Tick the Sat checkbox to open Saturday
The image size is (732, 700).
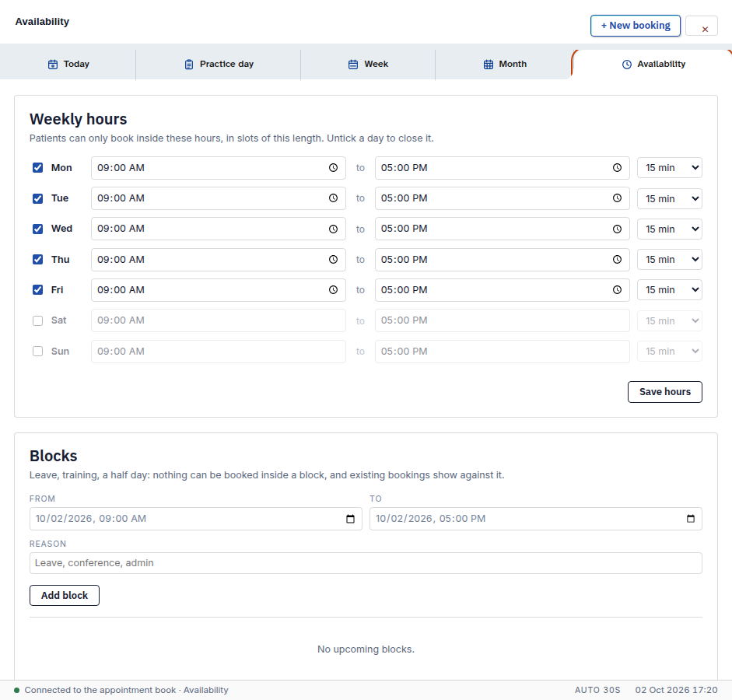(x=38, y=320)
